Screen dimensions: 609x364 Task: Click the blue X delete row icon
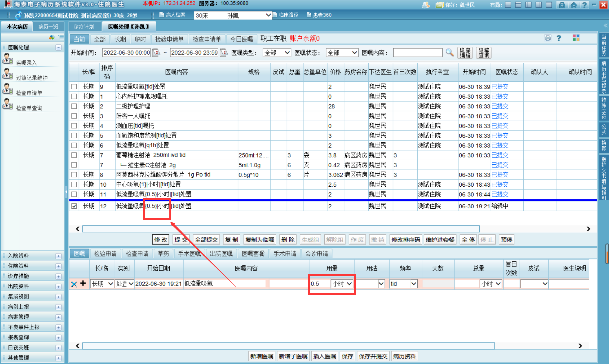[74, 284]
